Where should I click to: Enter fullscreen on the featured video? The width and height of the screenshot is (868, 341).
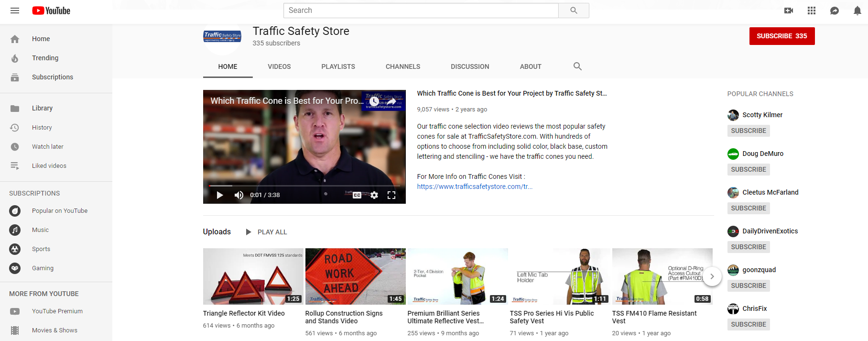[391, 195]
